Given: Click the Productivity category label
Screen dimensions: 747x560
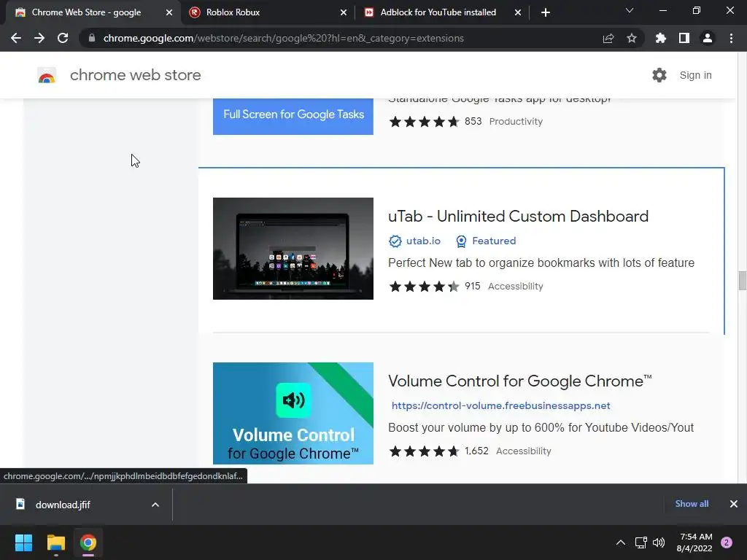Looking at the screenshot, I should tap(516, 122).
